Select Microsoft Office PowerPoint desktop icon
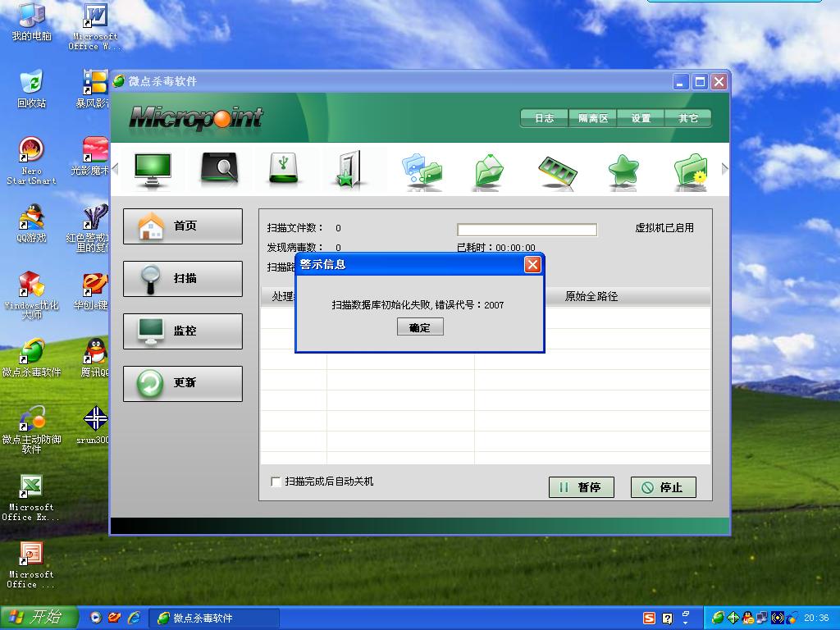The height and width of the screenshot is (630, 840). (30, 565)
